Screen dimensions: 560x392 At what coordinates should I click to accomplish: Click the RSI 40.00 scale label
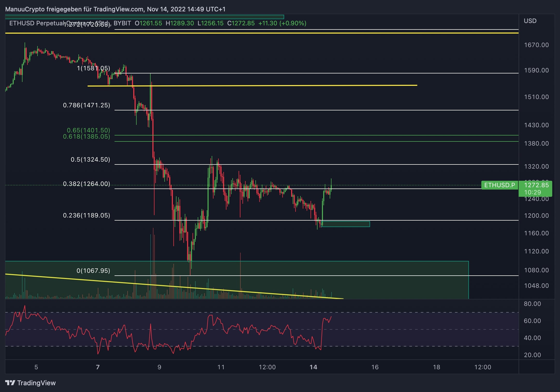[532, 338]
